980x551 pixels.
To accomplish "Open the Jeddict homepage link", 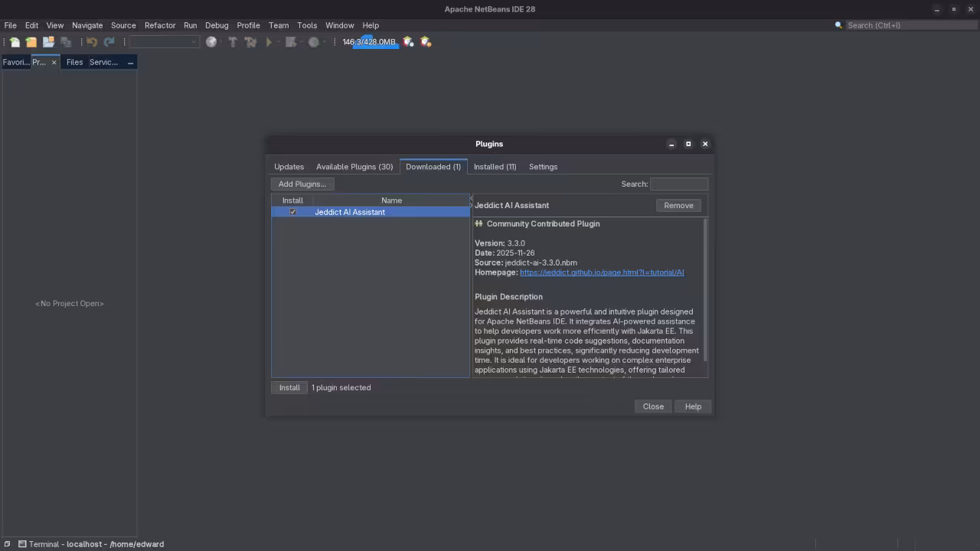I will [602, 272].
